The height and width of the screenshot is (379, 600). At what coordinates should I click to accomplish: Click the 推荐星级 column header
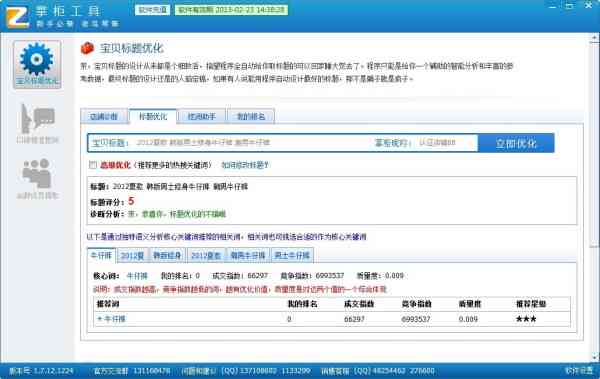[x=531, y=304]
